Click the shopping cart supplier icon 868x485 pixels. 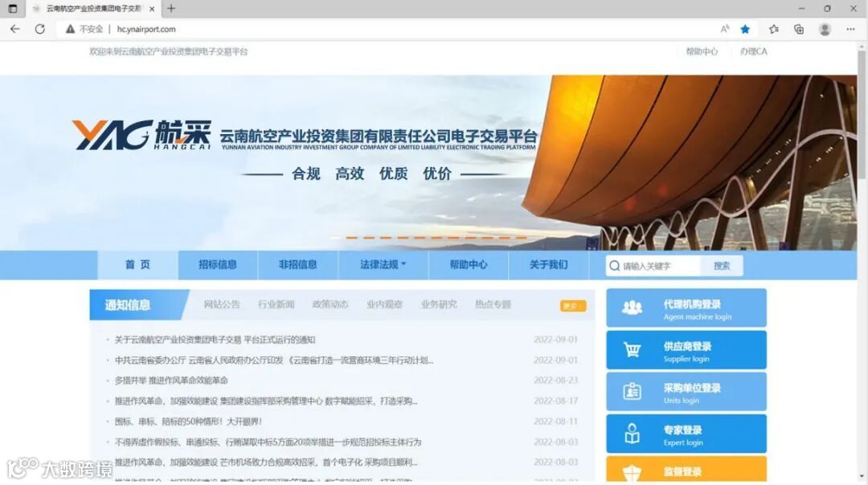(633, 350)
